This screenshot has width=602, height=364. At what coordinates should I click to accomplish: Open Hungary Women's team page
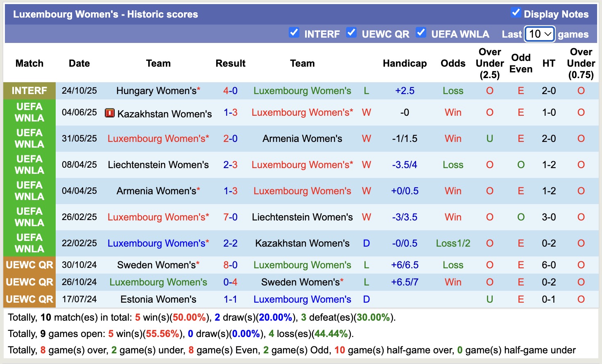[156, 90]
